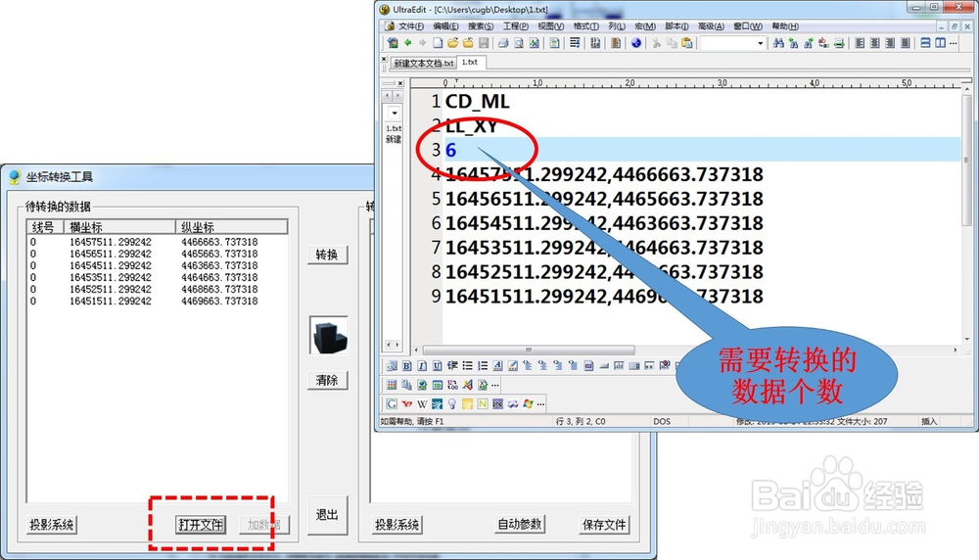
Task: Click the Save disk icon in UltraEdit toolbar
Action: (484, 43)
